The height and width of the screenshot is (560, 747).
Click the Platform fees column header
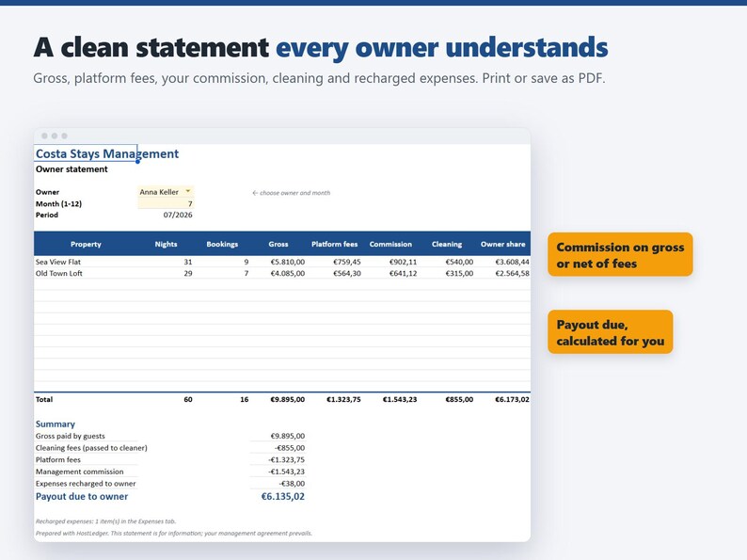pos(334,244)
